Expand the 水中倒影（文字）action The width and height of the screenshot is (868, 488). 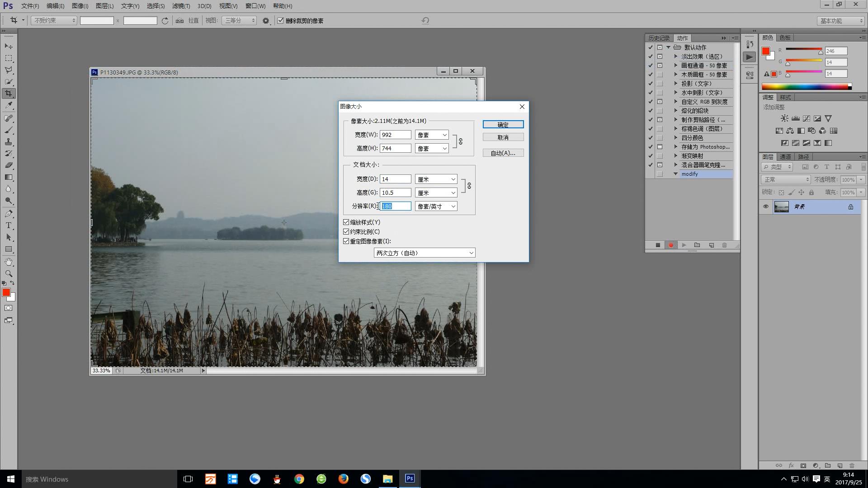[x=676, y=93]
